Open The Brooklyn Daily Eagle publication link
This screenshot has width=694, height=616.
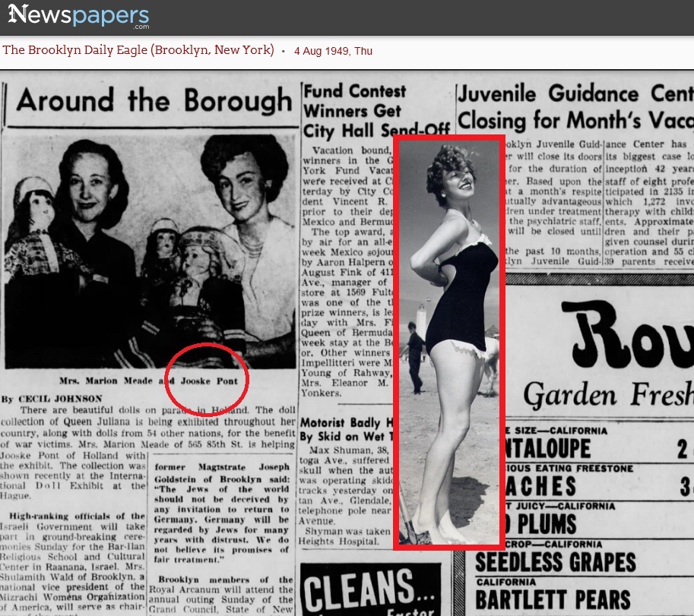click(138, 50)
